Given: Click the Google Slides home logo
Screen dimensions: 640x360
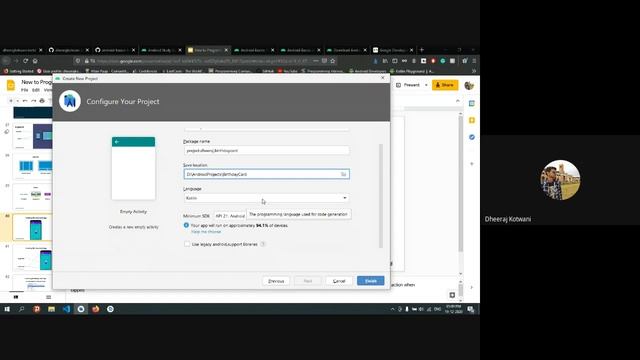Looking at the screenshot, I should coord(11,85).
